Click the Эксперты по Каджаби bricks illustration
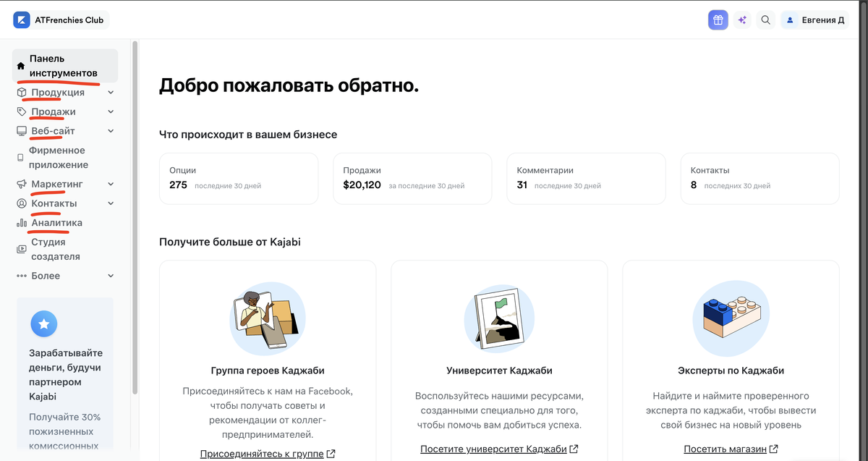This screenshot has width=868, height=461. (731, 318)
